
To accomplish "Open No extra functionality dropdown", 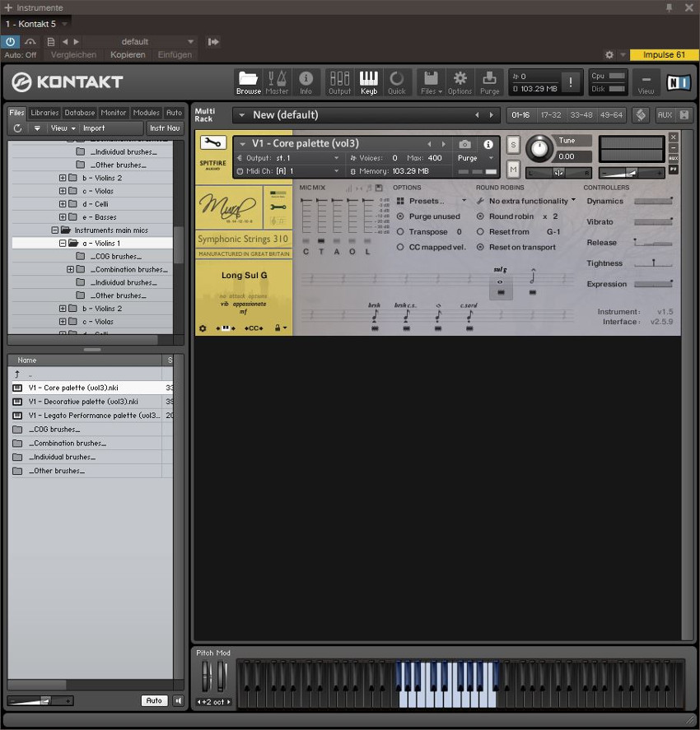I will click(526, 201).
